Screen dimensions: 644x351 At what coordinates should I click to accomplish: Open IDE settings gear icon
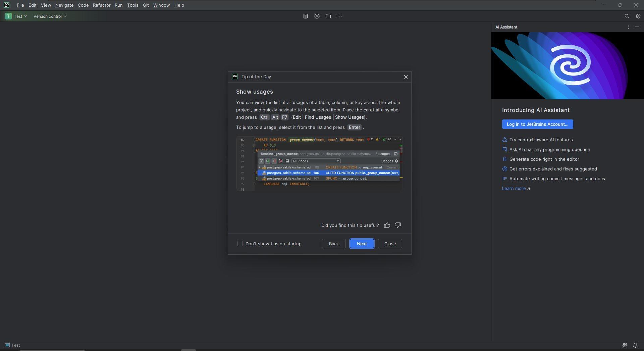pos(638,16)
